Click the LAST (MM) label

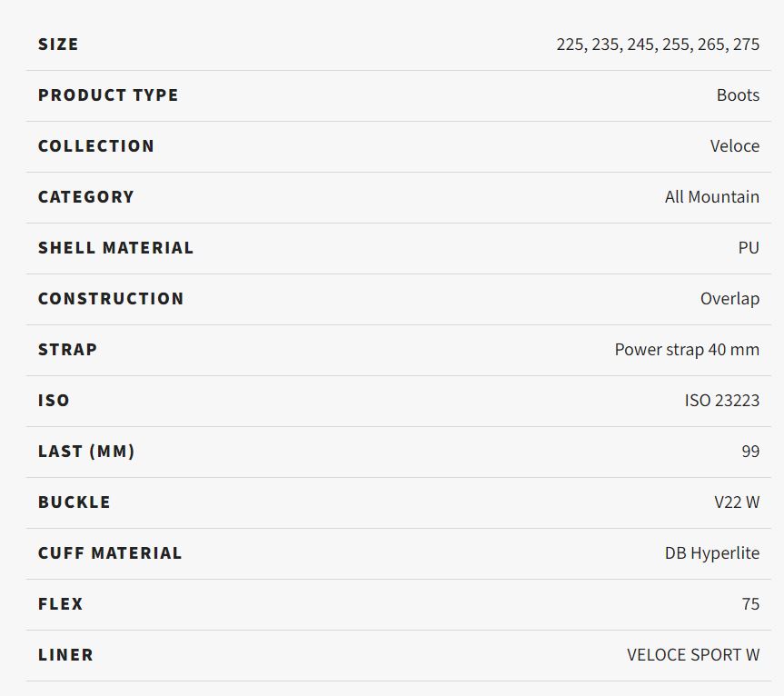click(x=86, y=452)
